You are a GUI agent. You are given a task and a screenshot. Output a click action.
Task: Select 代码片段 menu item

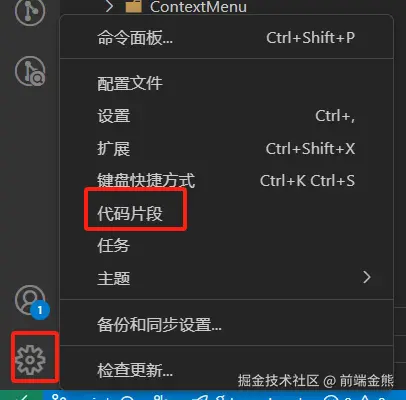coord(227,213)
